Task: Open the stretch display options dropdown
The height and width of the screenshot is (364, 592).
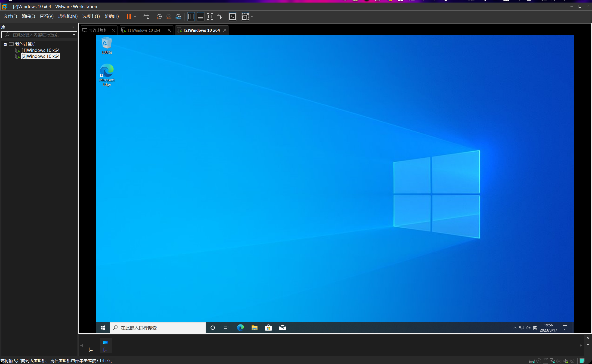Action: (252, 17)
